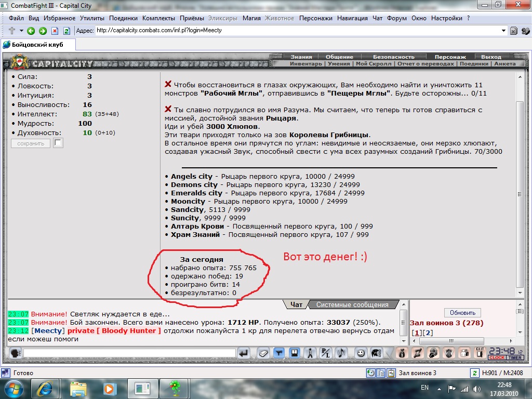Screen dimensions: 532x399
Task: Click the address URL field
Action: coord(298,31)
